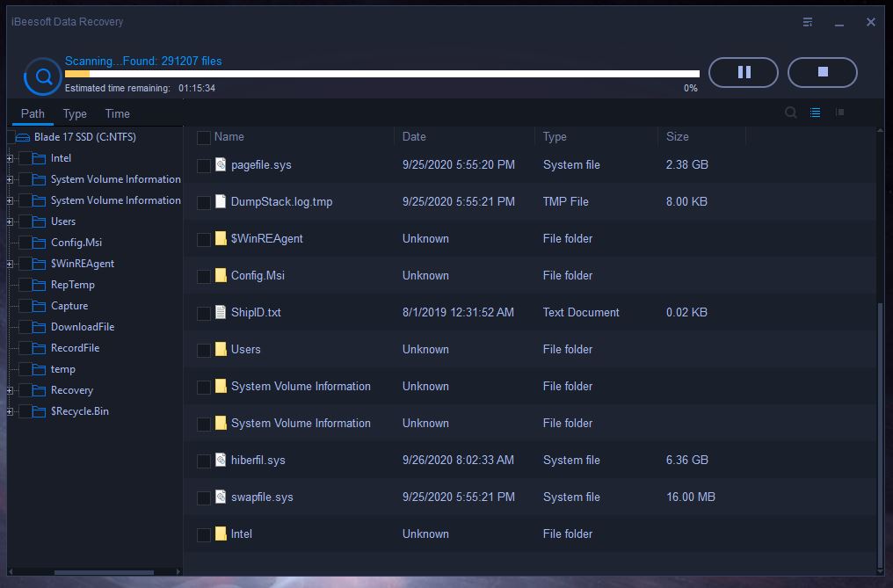Expand the $Recycle.Bin folder node
The width and height of the screenshot is (893, 588).
10,411
